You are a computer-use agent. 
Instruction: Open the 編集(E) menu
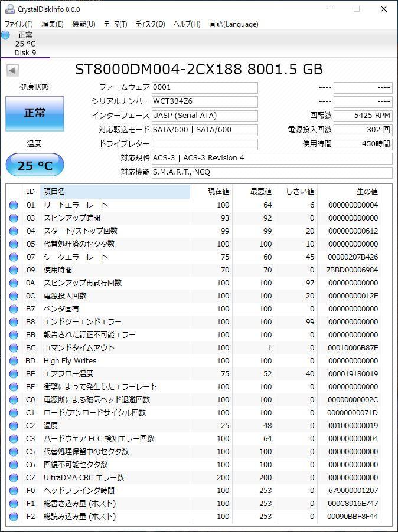[53, 24]
